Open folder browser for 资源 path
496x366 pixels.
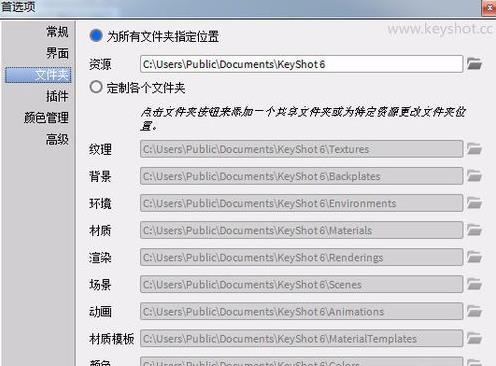[474, 63]
